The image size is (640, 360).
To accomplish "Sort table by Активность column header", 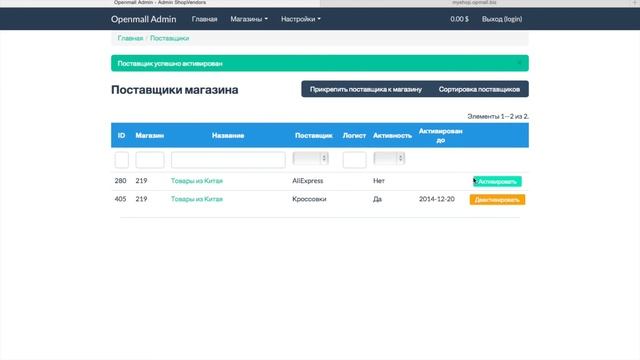I will [392, 135].
